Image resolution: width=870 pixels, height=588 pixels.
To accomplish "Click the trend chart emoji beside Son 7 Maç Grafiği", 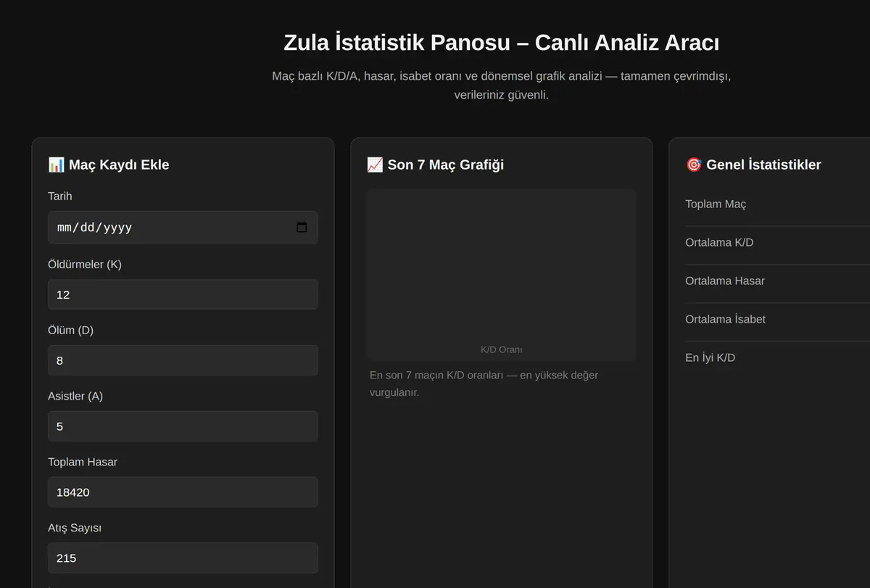I will pyautogui.click(x=375, y=165).
